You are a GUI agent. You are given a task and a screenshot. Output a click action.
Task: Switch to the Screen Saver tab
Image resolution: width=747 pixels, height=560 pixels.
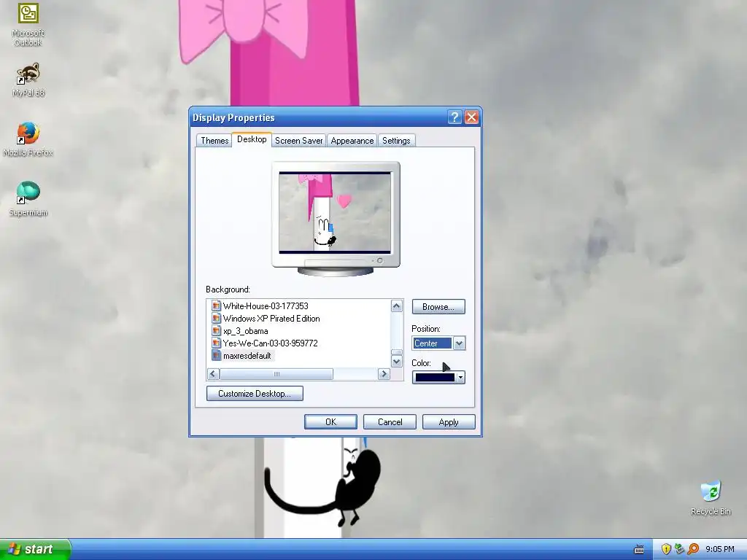point(298,141)
